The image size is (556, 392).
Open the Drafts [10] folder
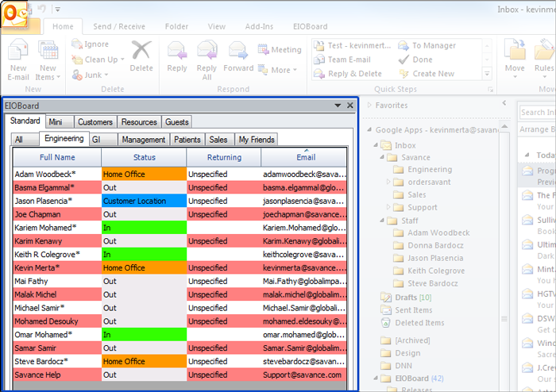pyautogui.click(x=406, y=298)
